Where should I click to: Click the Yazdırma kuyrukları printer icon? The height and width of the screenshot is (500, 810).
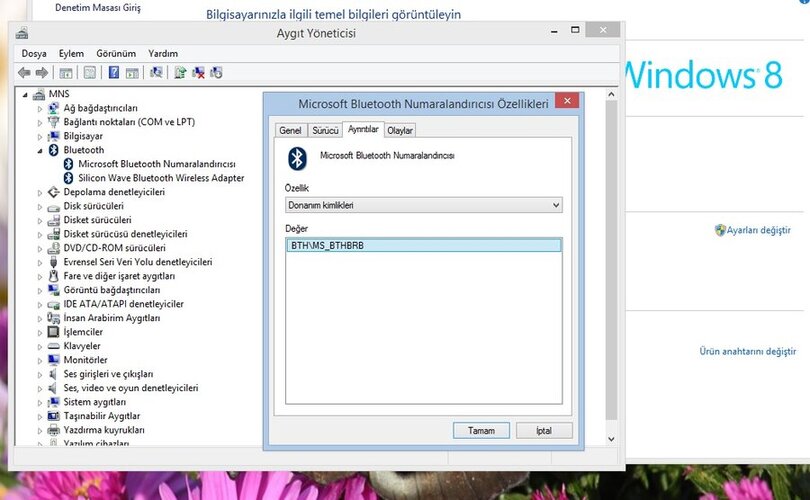click(54, 430)
